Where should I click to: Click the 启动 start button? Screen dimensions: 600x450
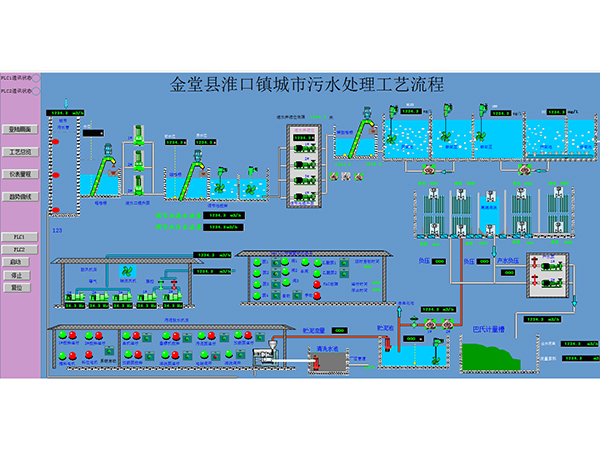pyautogui.click(x=17, y=262)
